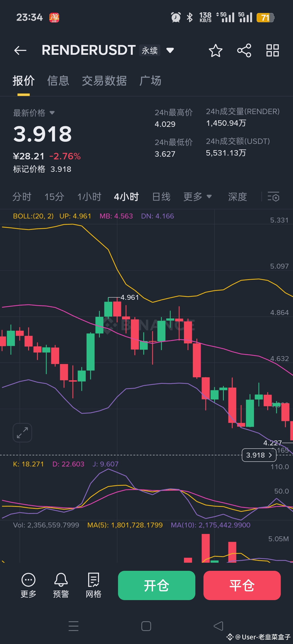
Task: Select the 15分 timeframe
Action: (54, 197)
